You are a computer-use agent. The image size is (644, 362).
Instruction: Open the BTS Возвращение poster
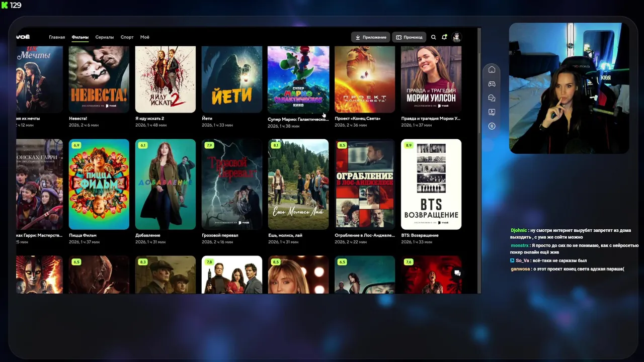coord(431,185)
